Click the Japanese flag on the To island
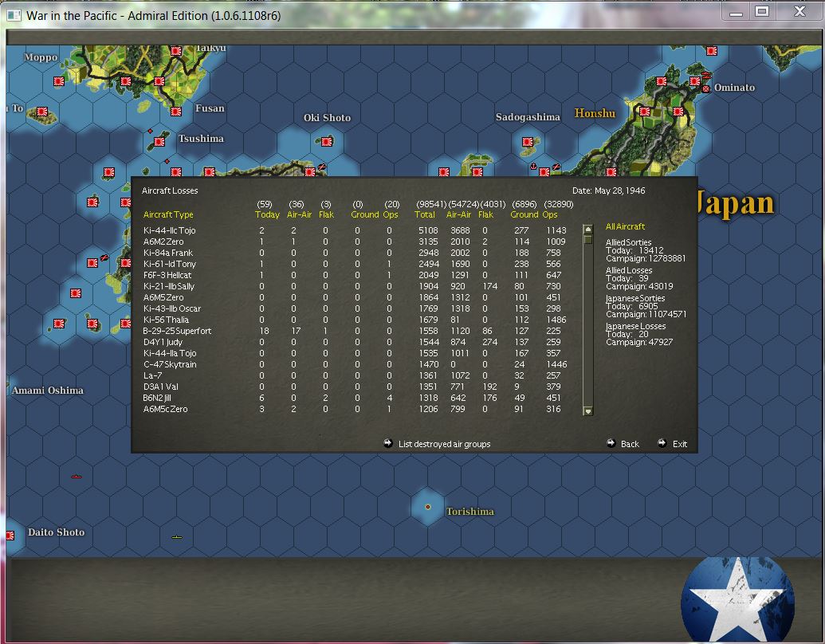 tap(42, 112)
